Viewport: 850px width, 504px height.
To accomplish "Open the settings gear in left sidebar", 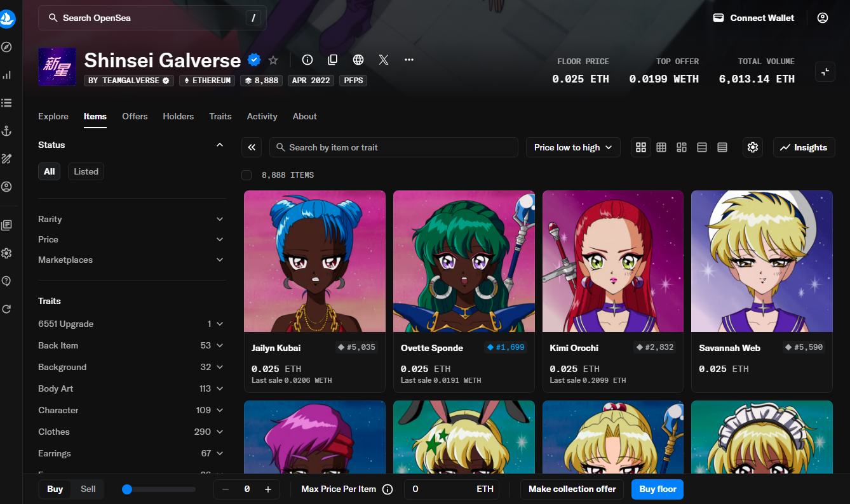I will pos(7,253).
